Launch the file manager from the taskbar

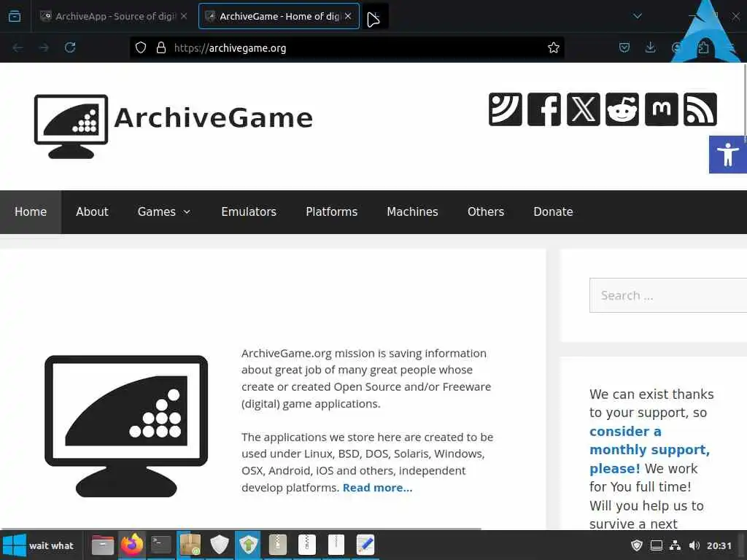(102, 545)
